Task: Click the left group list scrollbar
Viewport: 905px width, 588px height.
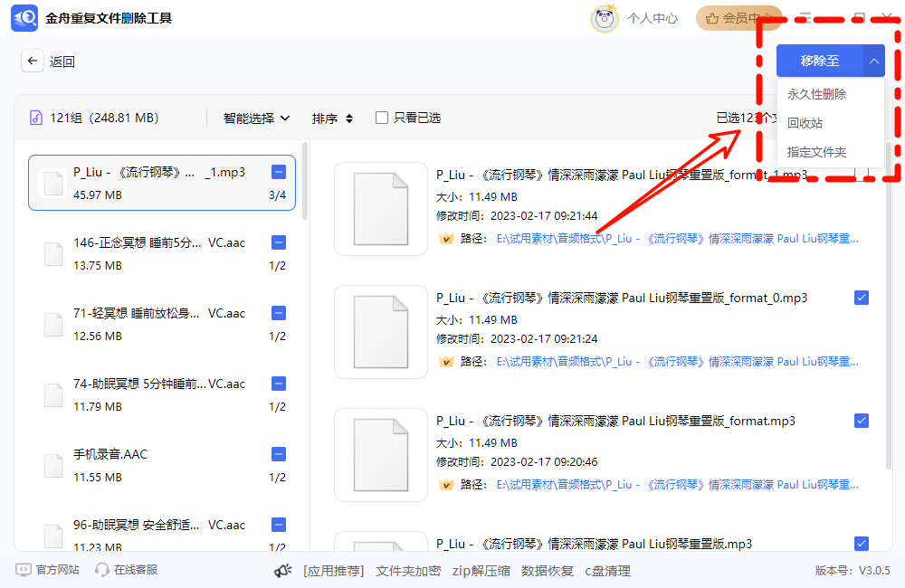Action: point(305,181)
